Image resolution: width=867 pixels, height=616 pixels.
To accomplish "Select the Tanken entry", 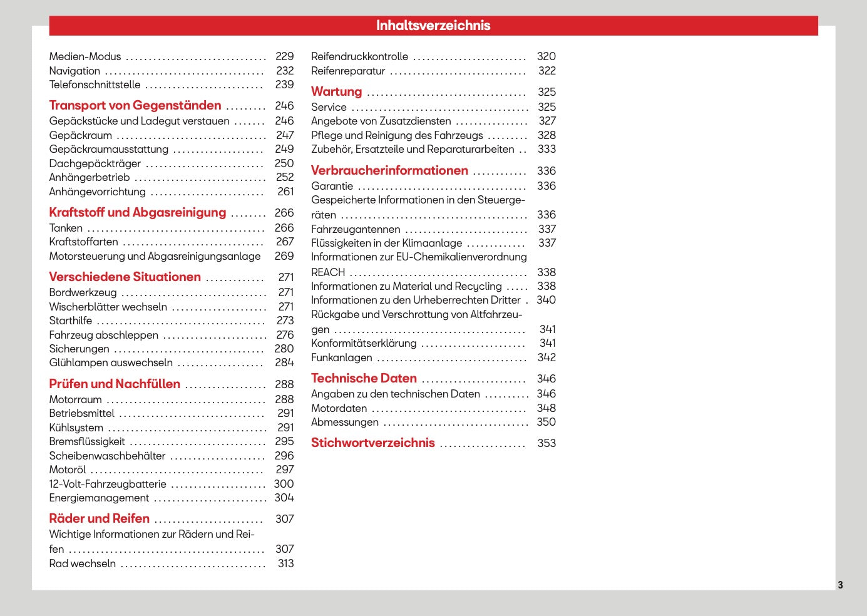I will click(x=66, y=228).
